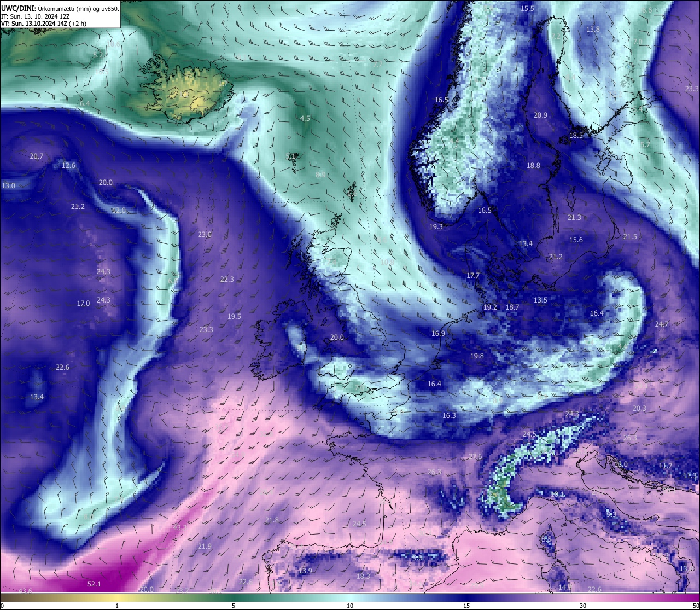The image size is (700, 610).
Task: Click the 23.0 value over the Atlantic
Action: [x=205, y=234]
